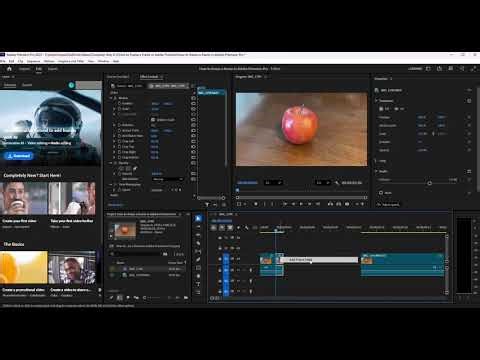Screen dimensions: 480x360
Task: Expand Crop section in Properties panel
Action: tap(377, 161)
